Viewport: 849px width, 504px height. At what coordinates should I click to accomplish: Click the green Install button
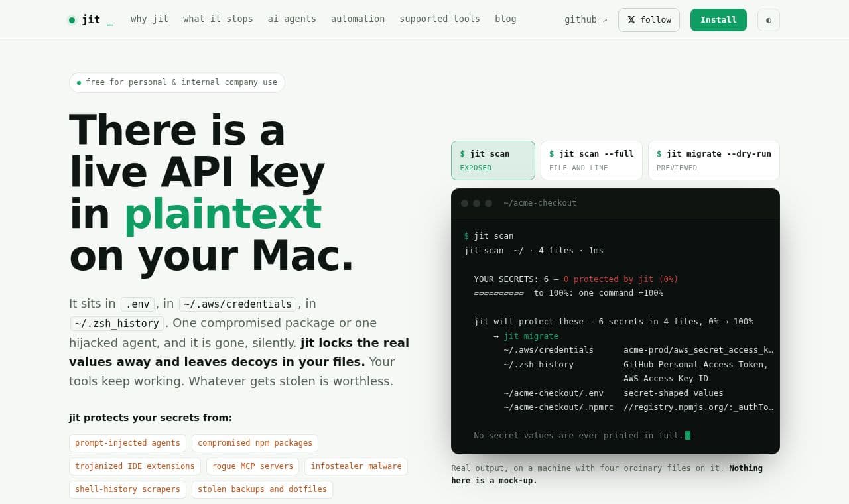pos(718,20)
